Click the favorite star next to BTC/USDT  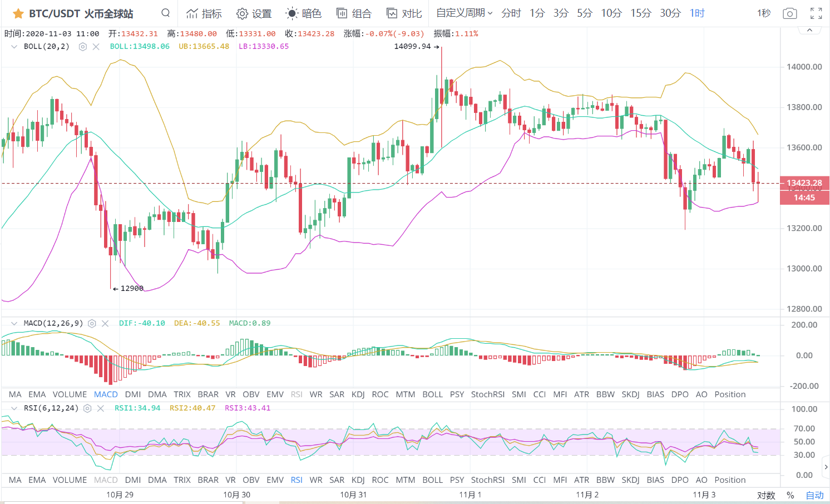pyautogui.click(x=18, y=13)
